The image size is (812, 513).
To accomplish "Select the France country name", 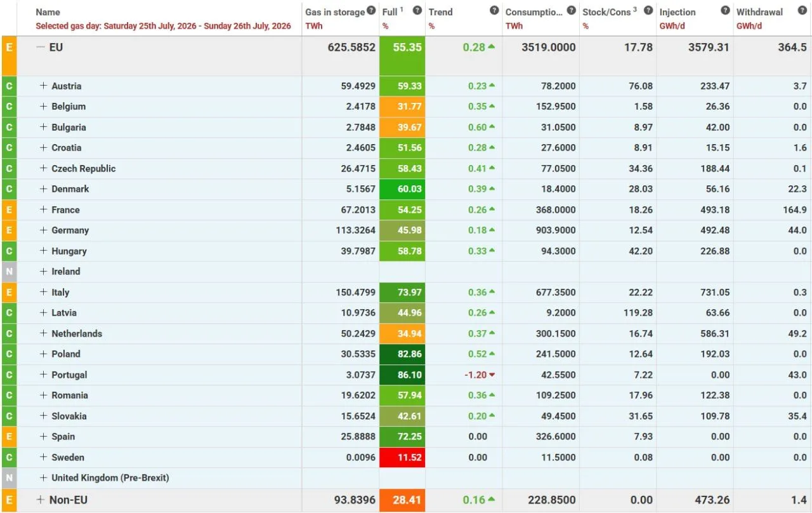I will (66, 210).
